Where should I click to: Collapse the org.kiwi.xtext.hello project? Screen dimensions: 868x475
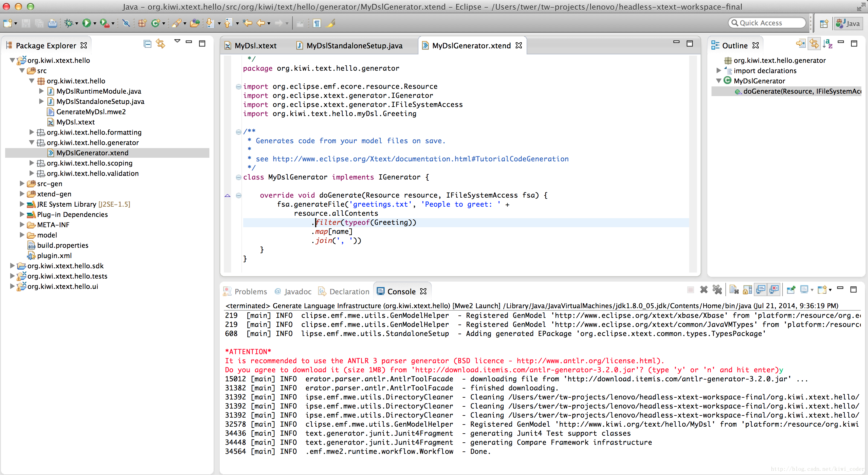12,60
